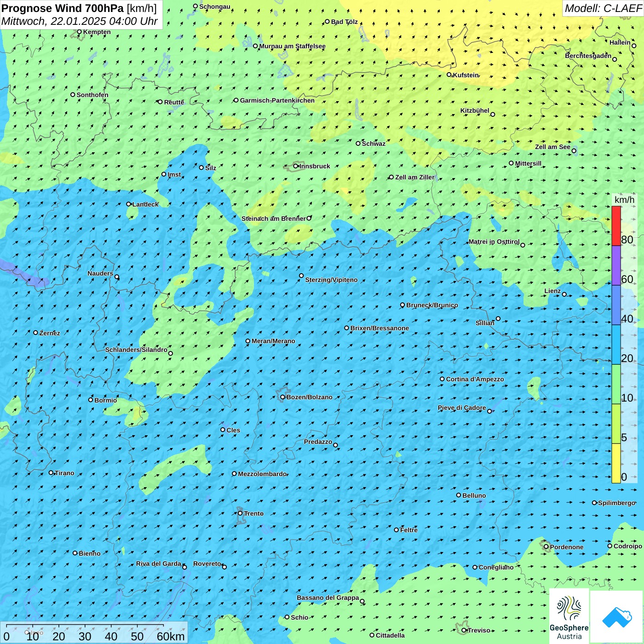Click the Treviso city marker
The width and height of the screenshot is (644, 644).
click(464, 630)
